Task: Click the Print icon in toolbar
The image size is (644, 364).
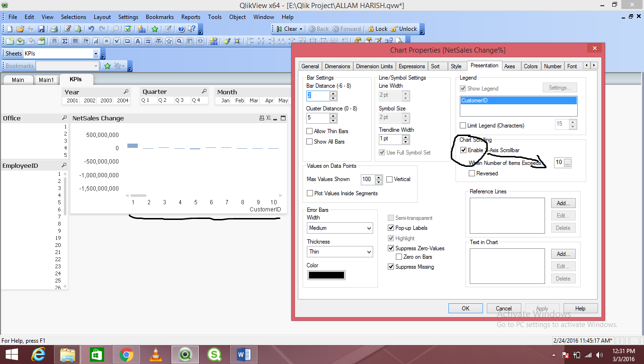Action: pyautogui.click(x=54, y=29)
